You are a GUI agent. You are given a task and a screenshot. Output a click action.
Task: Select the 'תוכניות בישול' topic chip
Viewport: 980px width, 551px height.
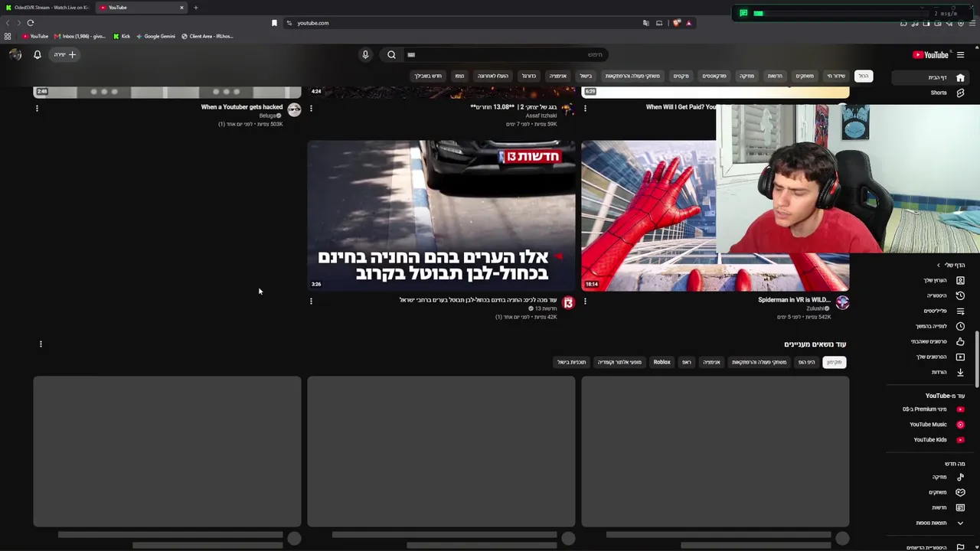pyautogui.click(x=571, y=362)
